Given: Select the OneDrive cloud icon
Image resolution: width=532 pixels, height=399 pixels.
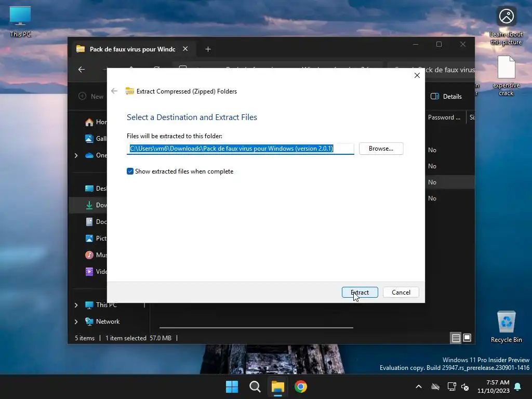Looking at the screenshot, I should click(x=89, y=155).
